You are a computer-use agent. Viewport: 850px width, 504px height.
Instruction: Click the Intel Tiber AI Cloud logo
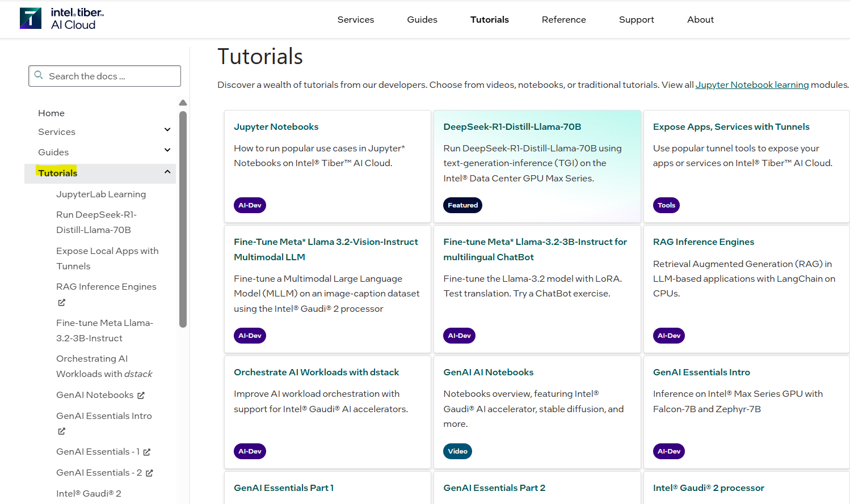coord(62,19)
